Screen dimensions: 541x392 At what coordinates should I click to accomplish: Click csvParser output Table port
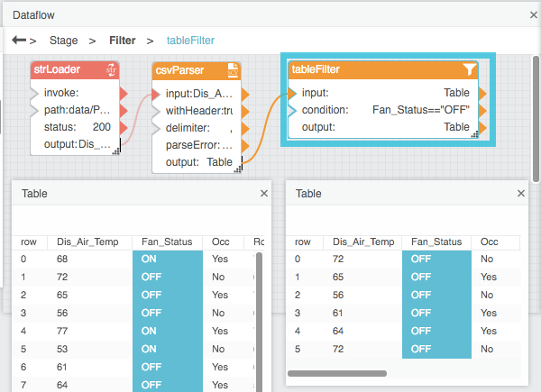click(244, 162)
